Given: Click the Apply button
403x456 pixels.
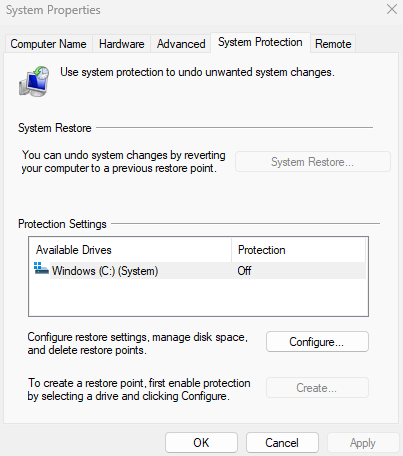Looking at the screenshot, I should 363,443.
